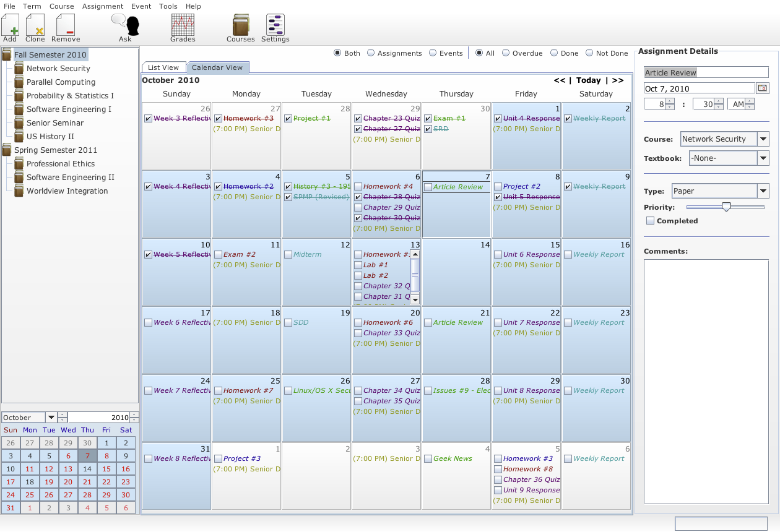Image resolution: width=780 pixels, height=532 pixels.
Task: Click the hour spinner showing 8
Action: coord(669,105)
